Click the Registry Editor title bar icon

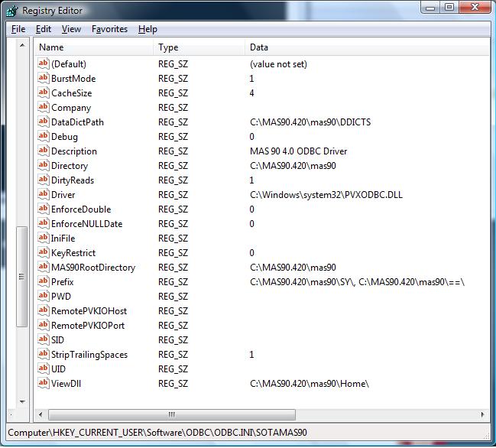tap(12, 11)
